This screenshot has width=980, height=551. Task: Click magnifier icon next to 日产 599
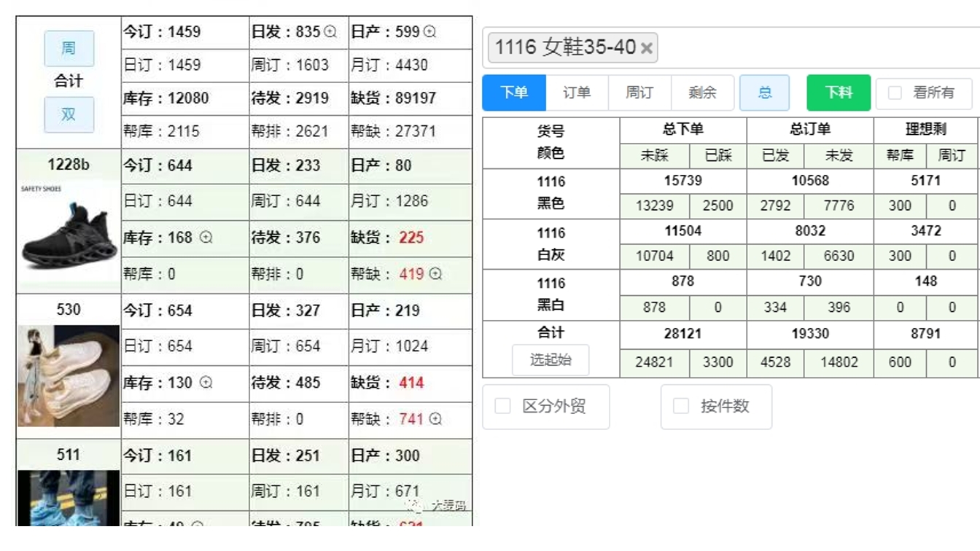tap(429, 32)
